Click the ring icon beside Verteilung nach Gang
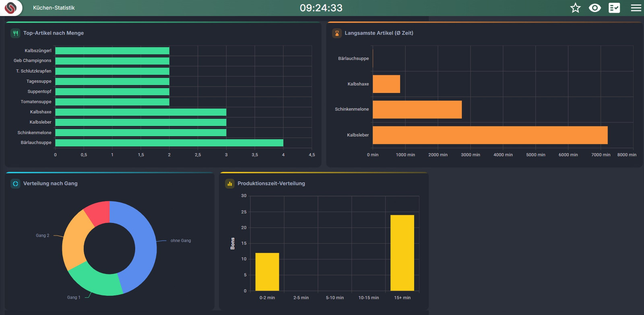Image resolution: width=644 pixels, height=315 pixels. click(15, 183)
